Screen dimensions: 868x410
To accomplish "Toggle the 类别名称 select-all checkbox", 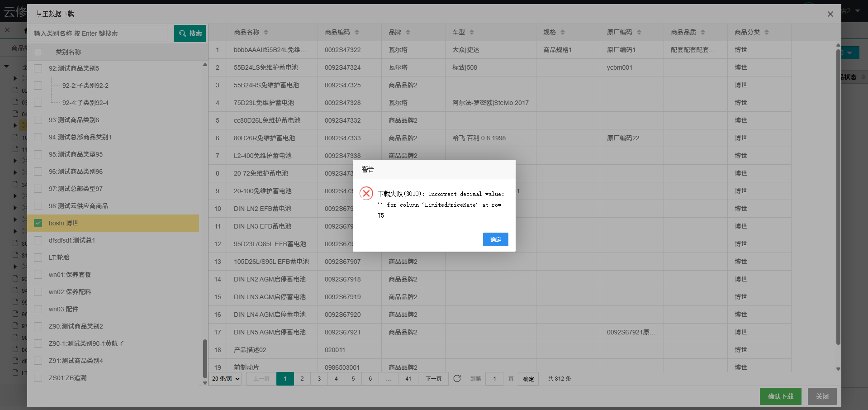I will coord(38,52).
